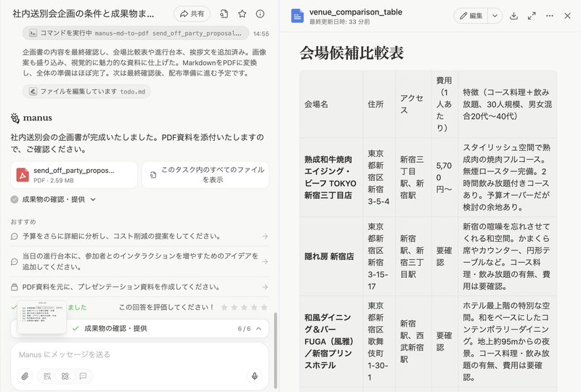581x392 pixels.
Task: Attach a file with the paperclip icon
Action: point(25,376)
